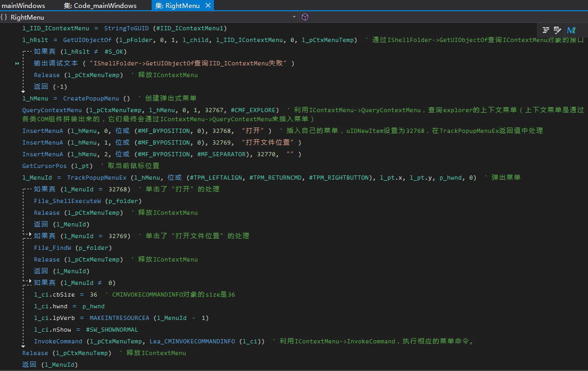Click the 返回 (-1) statement
This screenshot has height=371, width=588.
50,87
